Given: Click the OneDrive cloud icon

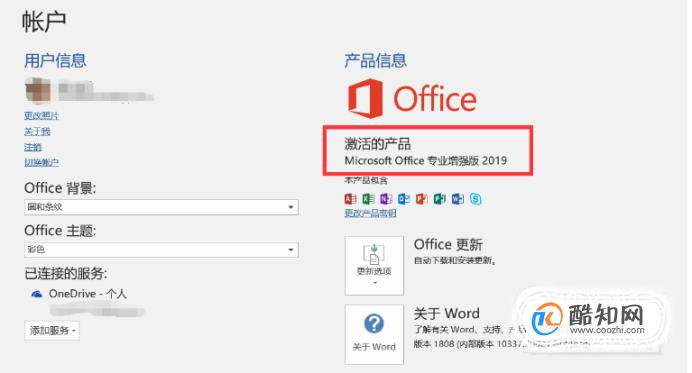Looking at the screenshot, I should 37,294.
